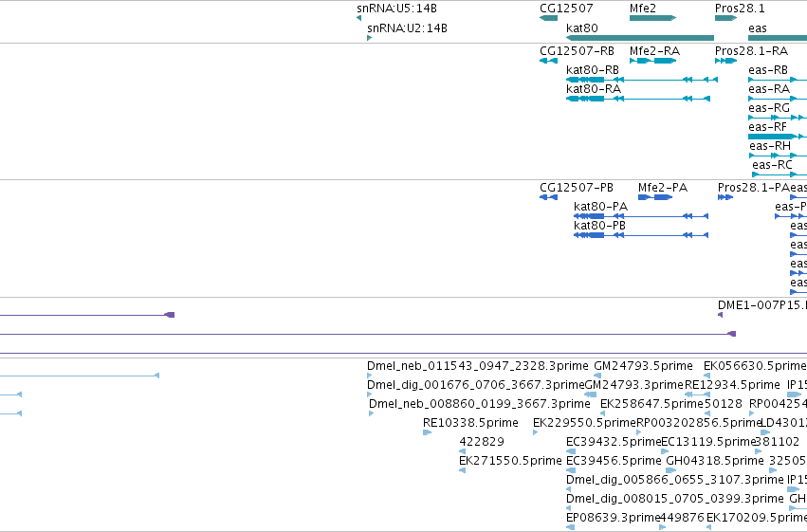
Task: Select the Pros28.1-RA transcript
Action: tap(725, 62)
